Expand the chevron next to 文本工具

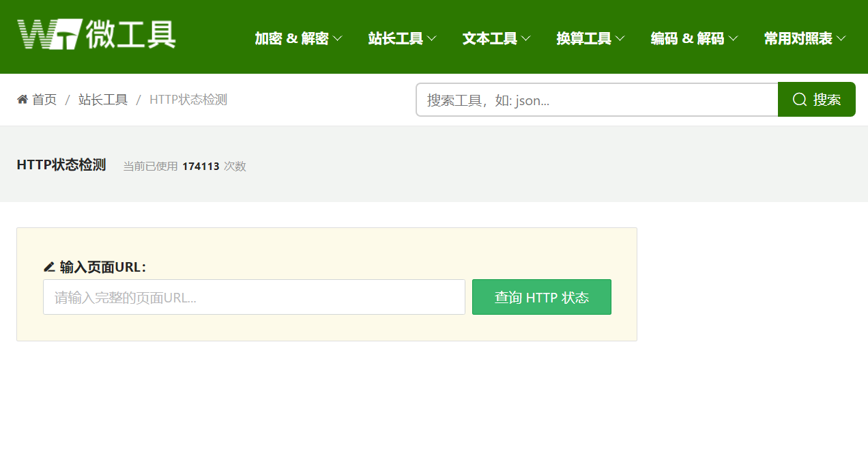click(525, 39)
